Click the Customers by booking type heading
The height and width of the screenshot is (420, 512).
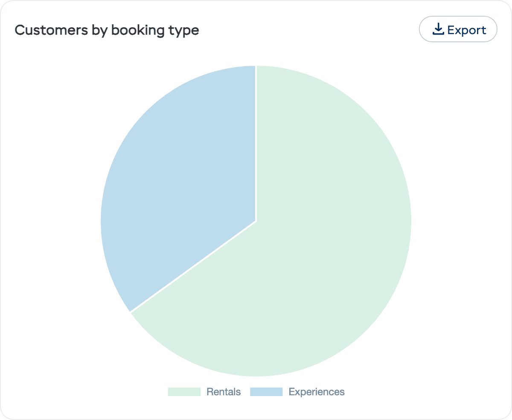[107, 30]
